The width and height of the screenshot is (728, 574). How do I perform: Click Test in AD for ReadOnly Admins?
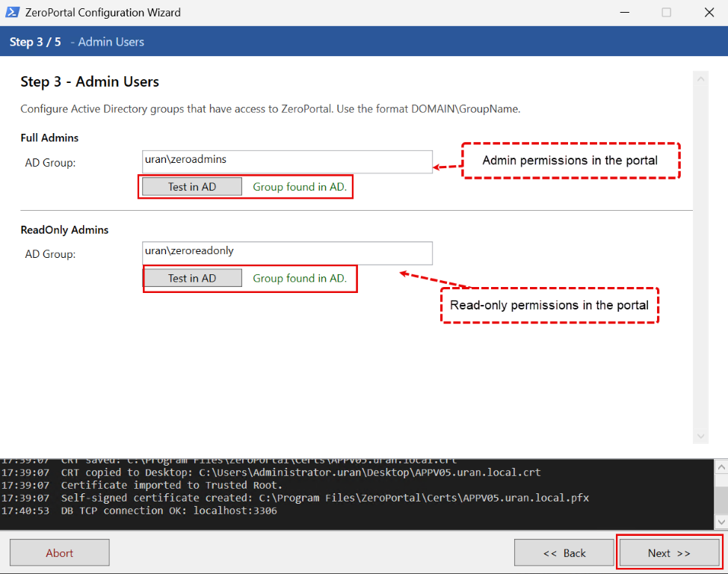pos(192,278)
